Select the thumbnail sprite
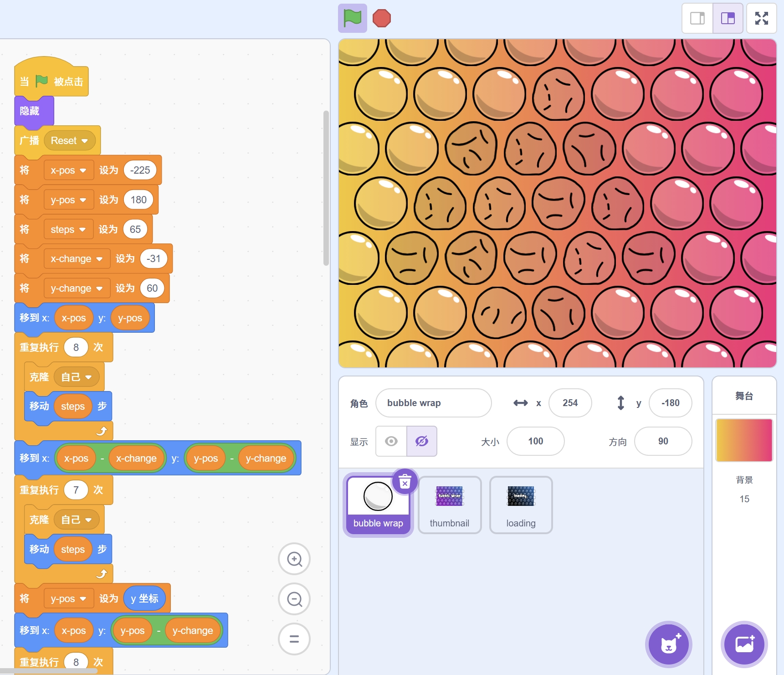The image size is (784, 675). click(x=450, y=505)
